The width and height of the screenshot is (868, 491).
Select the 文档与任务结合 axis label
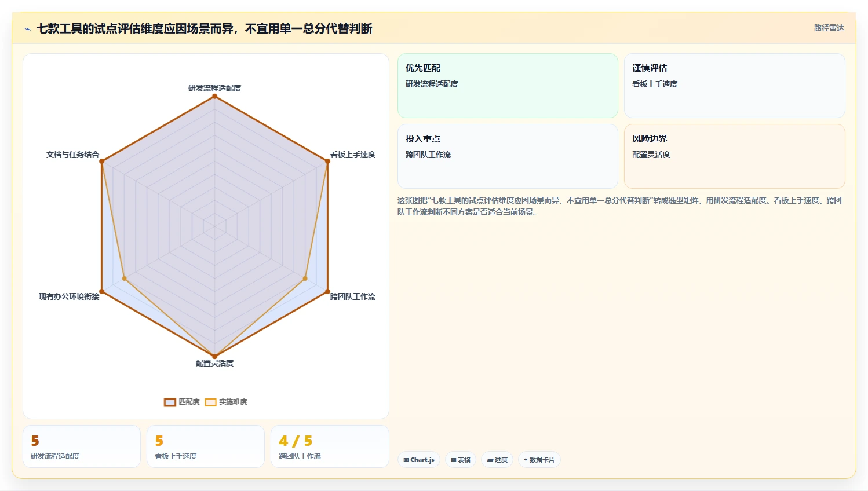tap(72, 155)
